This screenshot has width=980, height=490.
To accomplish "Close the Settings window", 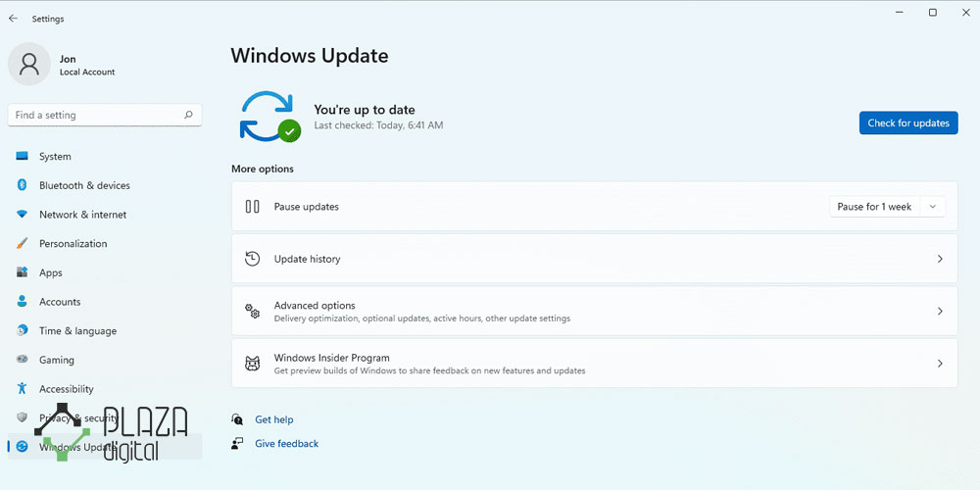I will [x=965, y=13].
